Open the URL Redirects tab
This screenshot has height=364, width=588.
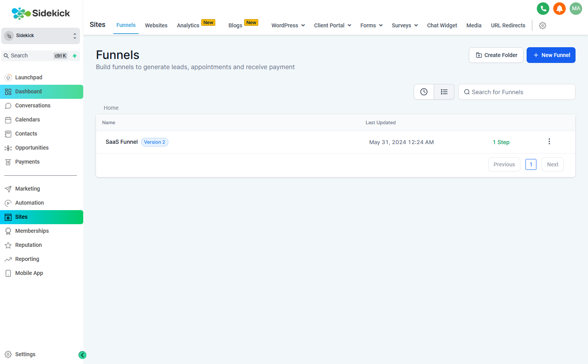(x=508, y=25)
